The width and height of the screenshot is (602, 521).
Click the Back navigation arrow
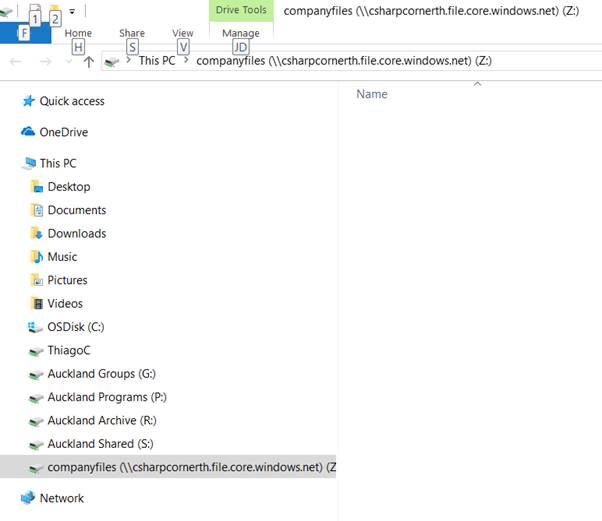(x=16, y=61)
